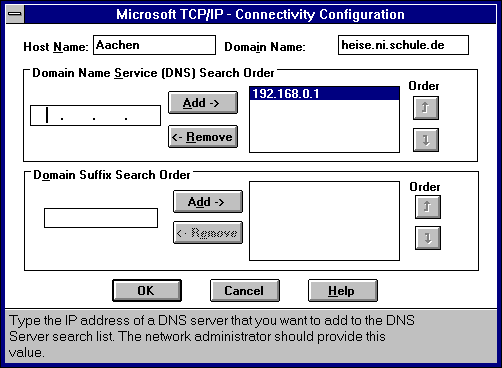Click the disabled domain suffix Remove button
502x368 pixels.
coord(208,233)
